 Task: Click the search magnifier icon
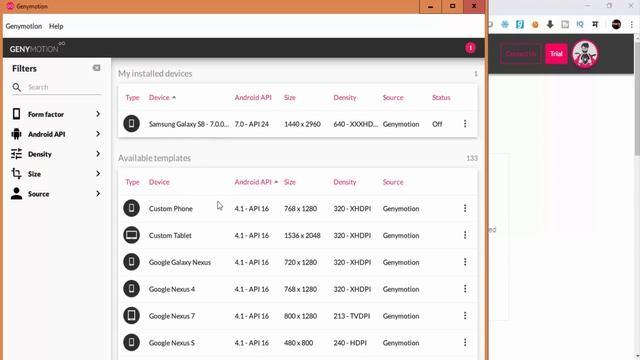click(x=16, y=87)
